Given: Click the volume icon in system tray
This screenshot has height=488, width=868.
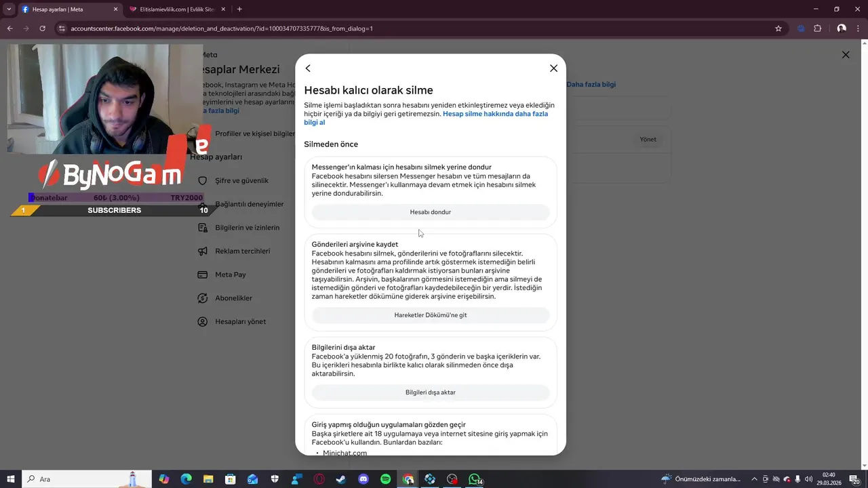Looking at the screenshot, I should [x=808, y=479].
